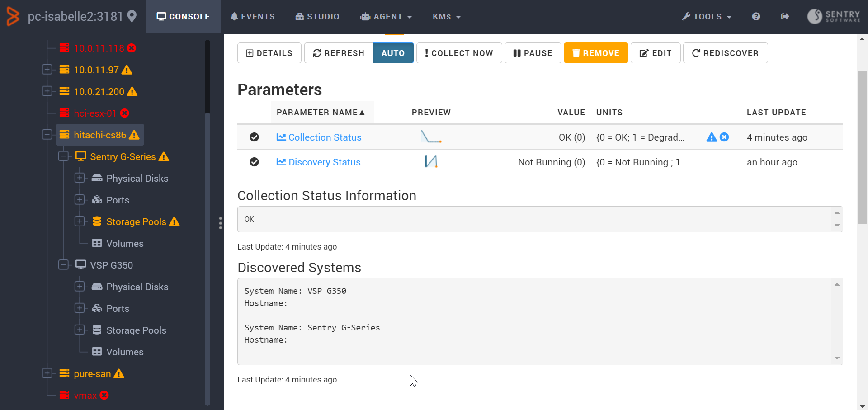Open the help question mark icon
The image size is (868, 410).
click(756, 16)
